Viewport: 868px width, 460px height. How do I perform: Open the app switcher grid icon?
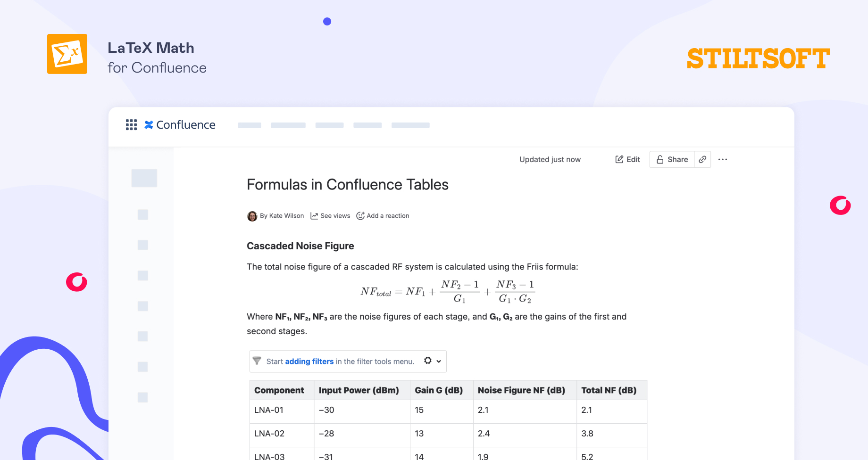131,125
